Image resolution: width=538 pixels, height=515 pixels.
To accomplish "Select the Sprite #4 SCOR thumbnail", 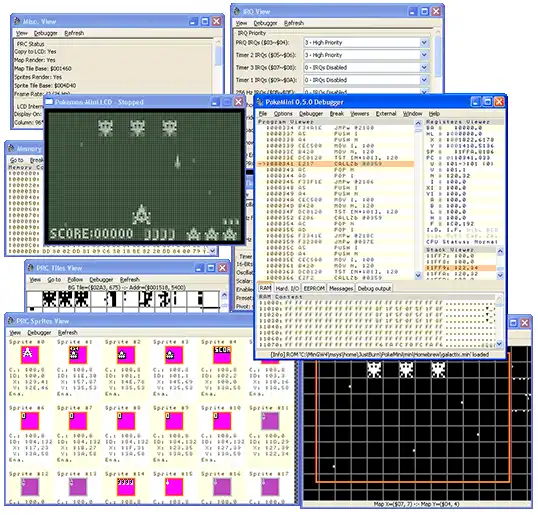I will (x=222, y=354).
